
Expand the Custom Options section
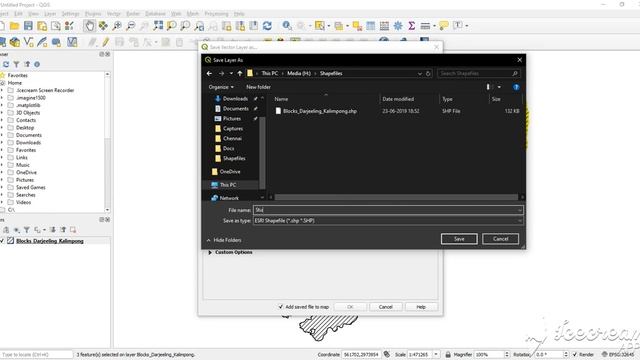210,252
